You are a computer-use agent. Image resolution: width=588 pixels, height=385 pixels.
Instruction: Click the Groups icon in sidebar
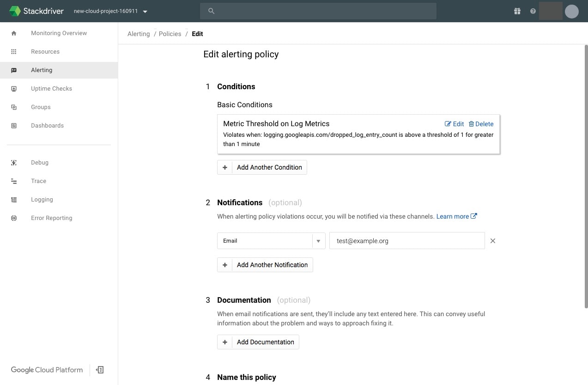click(x=14, y=107)
